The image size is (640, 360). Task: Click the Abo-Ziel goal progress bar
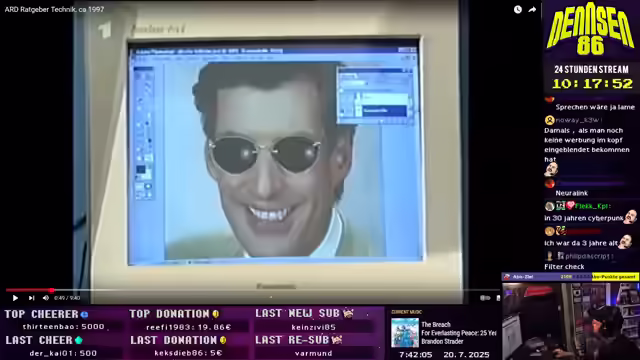(570, 277)
